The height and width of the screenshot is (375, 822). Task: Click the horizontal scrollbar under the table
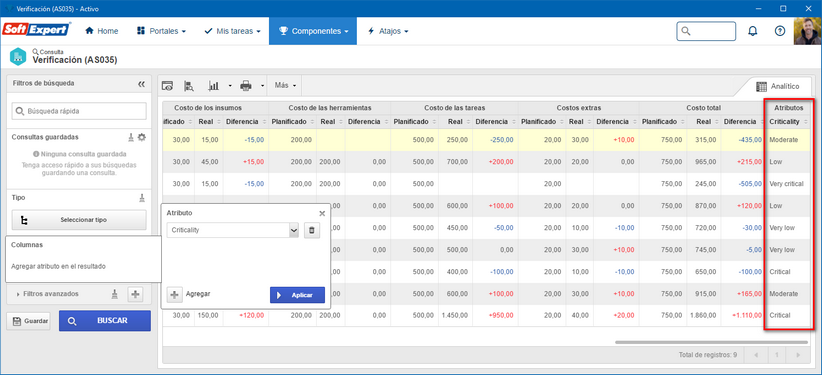tap(711, 342)
